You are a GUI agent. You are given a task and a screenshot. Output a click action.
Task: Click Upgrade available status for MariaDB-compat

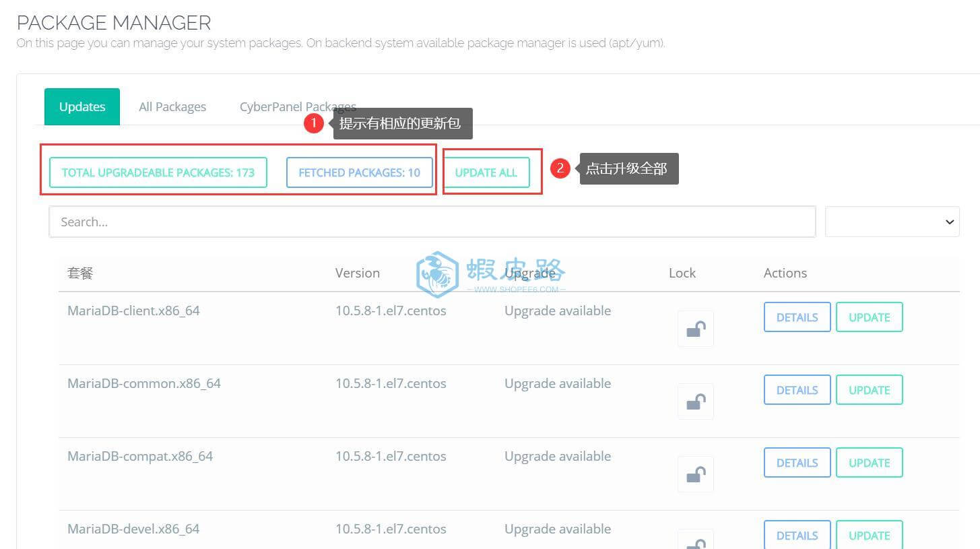[558, 456]
